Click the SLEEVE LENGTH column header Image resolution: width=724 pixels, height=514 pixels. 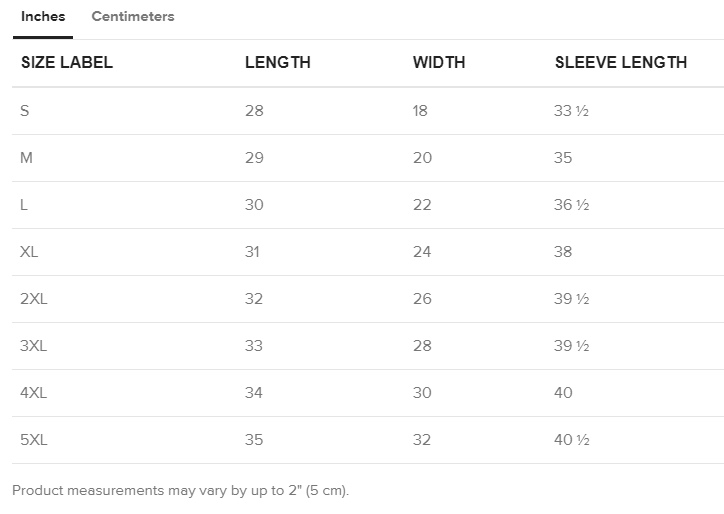pos(621,62)
